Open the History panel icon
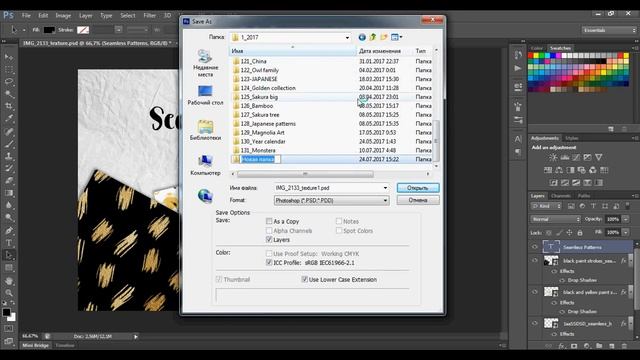The height and width of the screenshot is (360, 640). click(518, 55)
